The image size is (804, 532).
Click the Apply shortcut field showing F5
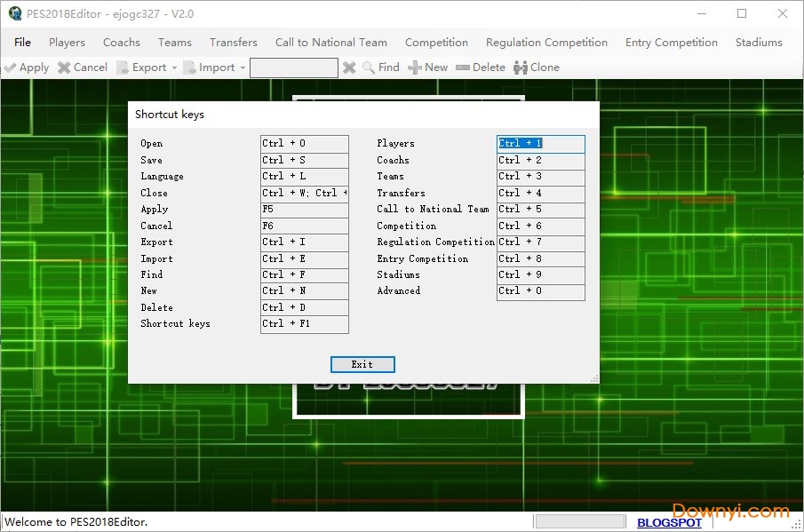[304, 210]
